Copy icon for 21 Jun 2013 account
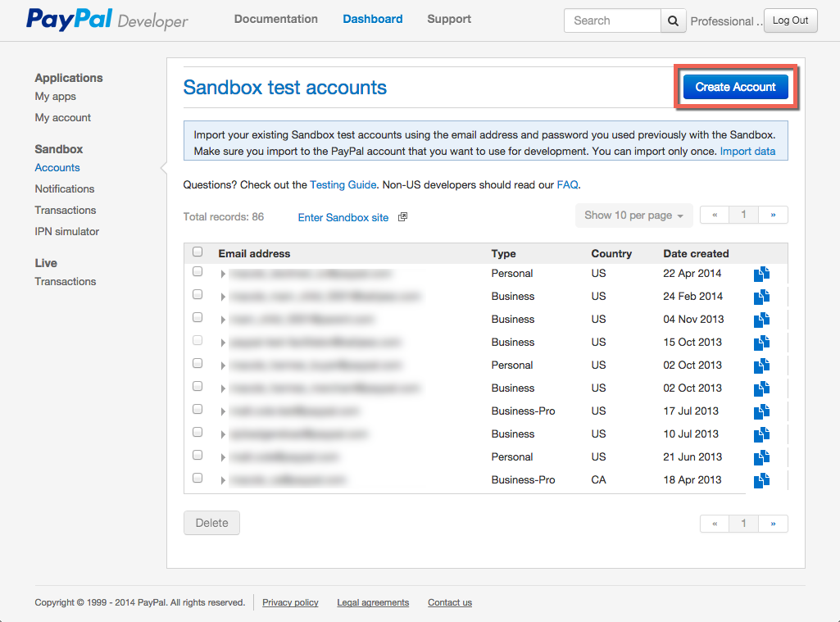The image size is (840, 622). (761, 457)
